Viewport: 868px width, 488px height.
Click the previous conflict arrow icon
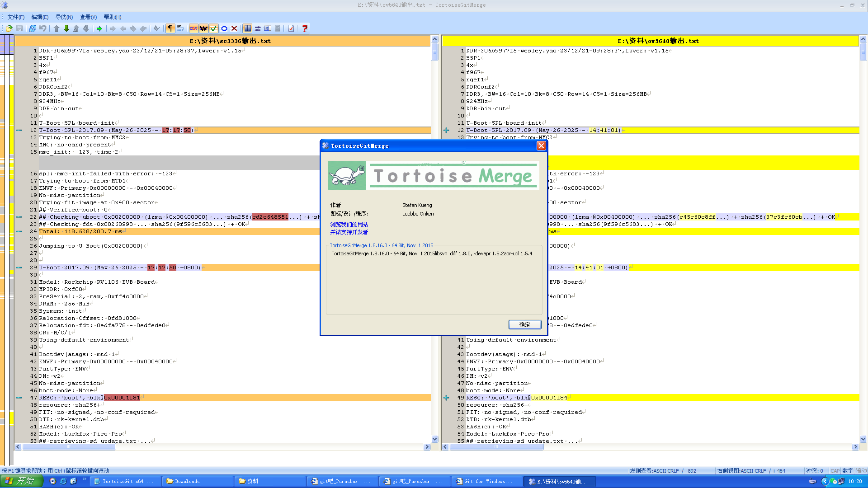pos(76,28)
